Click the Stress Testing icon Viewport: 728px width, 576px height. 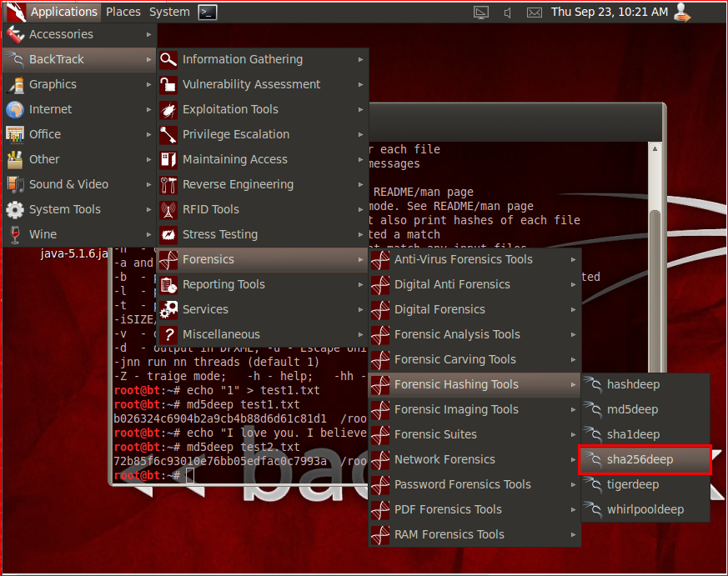168,234
